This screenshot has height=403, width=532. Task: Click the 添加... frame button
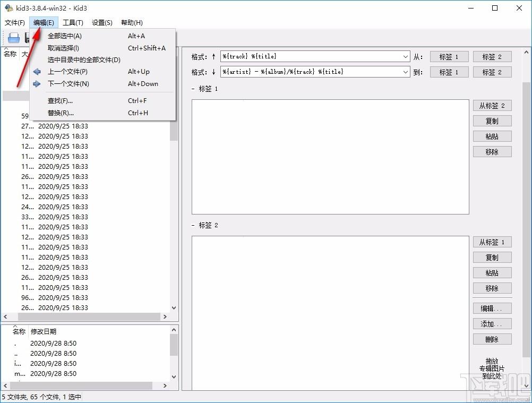pos(492,324)
